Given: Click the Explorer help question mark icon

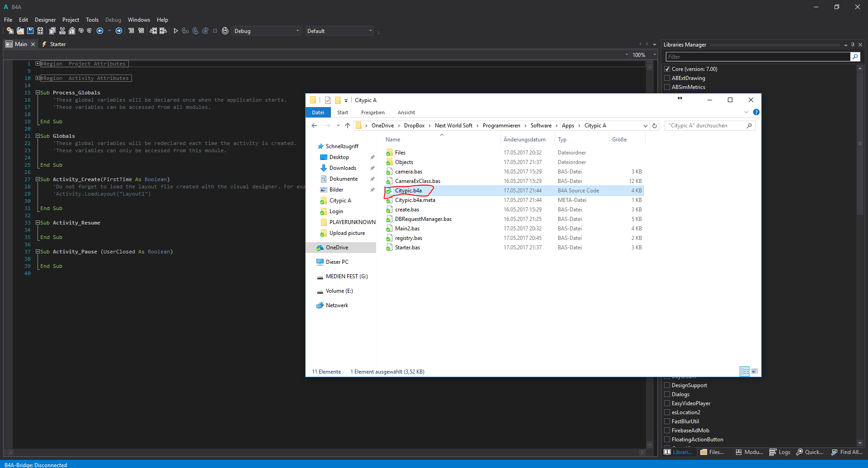Looking at the screenshot, I should click(x=756, y=112).
